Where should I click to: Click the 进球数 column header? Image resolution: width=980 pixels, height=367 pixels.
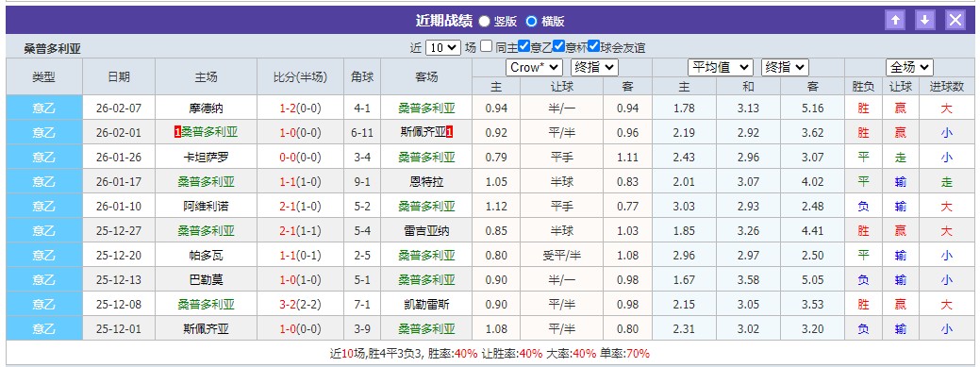point(946,86)
